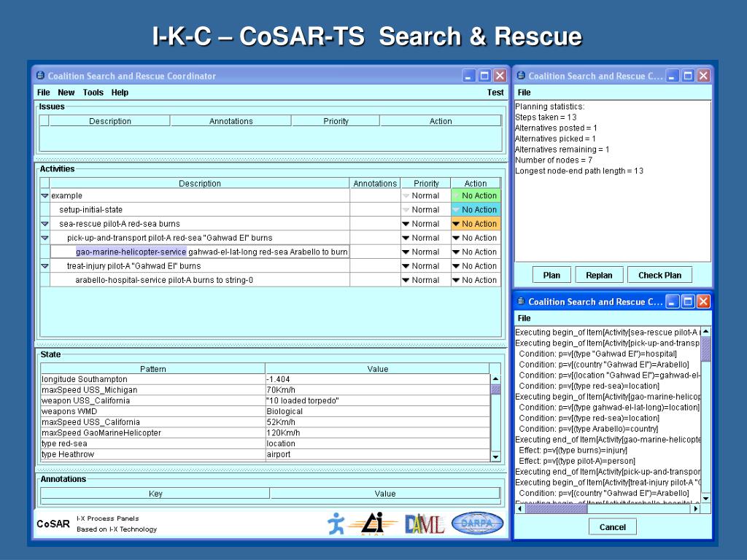Viewport: 747px width, 560px height.
Task: Click execution log vertical scroll down arrow
Action: click(705, 499)
